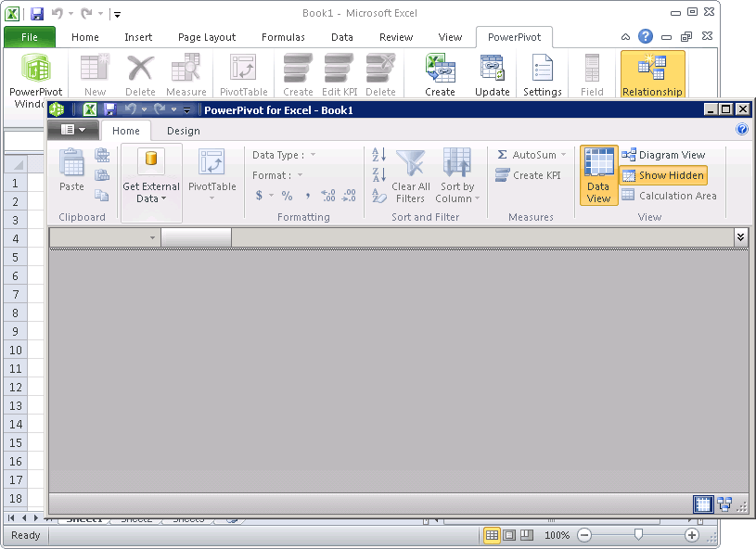Viewport: 756px width, 549px height.
Task: Click the green File button
Action: [x=29, y=37]
